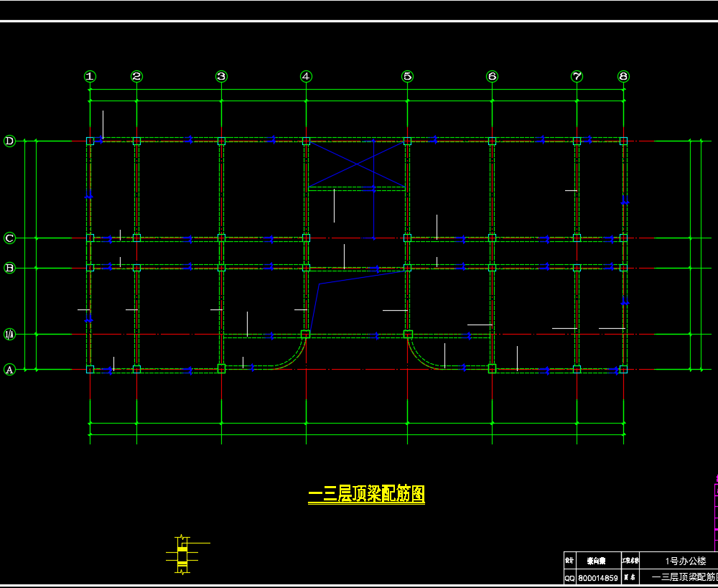Pick grid axis bubble 4
This screenshot has height=588, width=718.
click(307, 76)
